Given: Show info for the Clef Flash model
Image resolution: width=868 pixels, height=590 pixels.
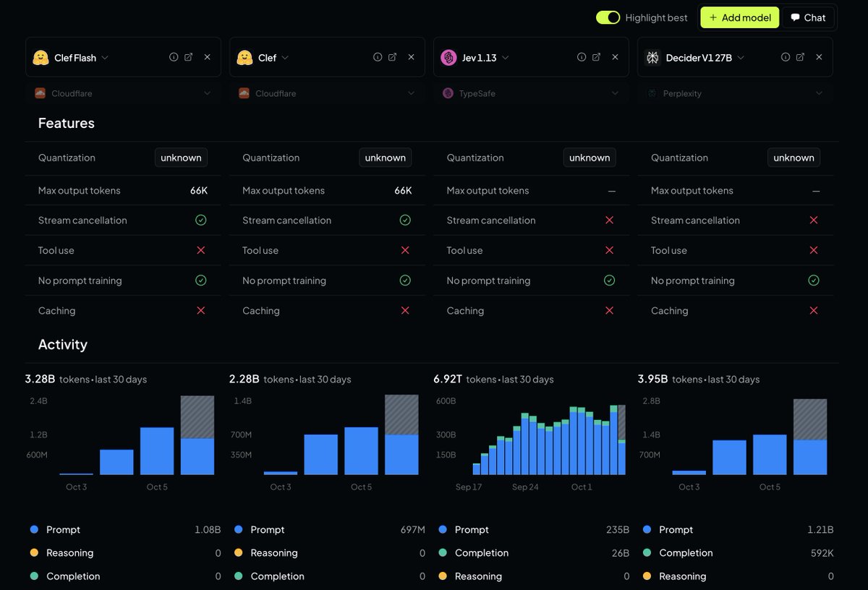Looking at the screenshot, I should pos(174,57).
